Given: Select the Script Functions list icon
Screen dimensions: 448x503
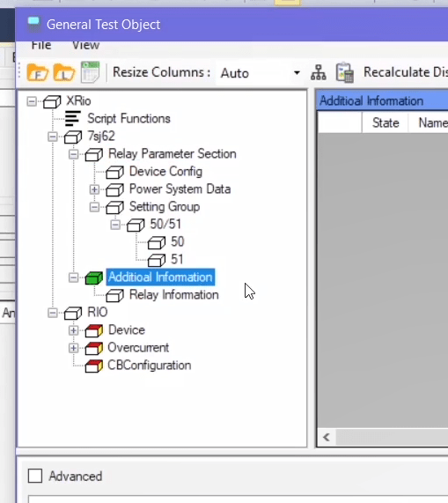Looking at the screenshot, I should tap(72, 118).
